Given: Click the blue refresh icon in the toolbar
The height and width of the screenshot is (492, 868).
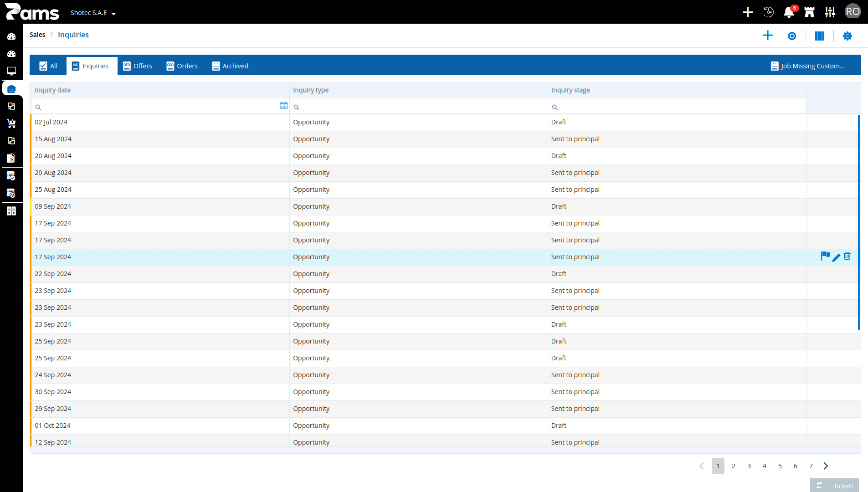Looking at the screenshot, I should pos(792,36).
